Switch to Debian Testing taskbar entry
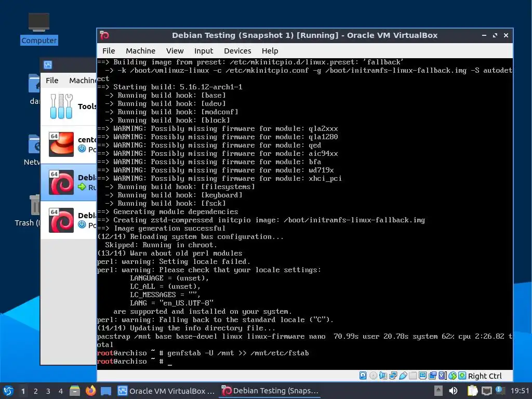Screen dimensions: 532x399 270,391
